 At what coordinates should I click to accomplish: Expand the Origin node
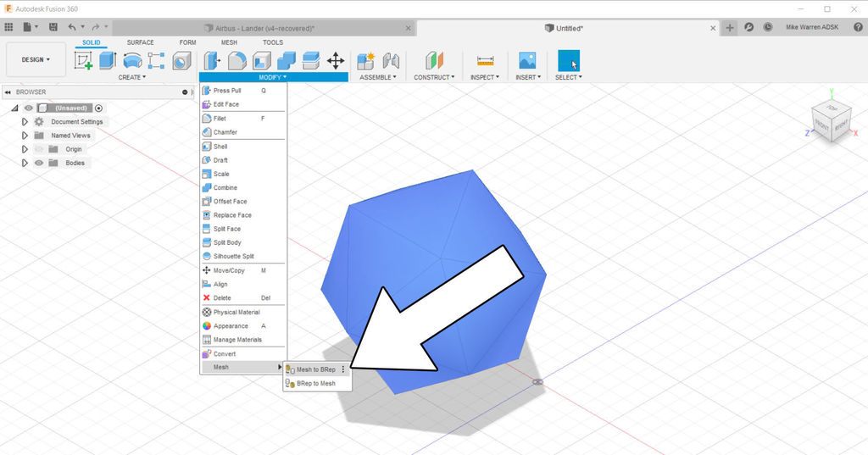[25, 149]
